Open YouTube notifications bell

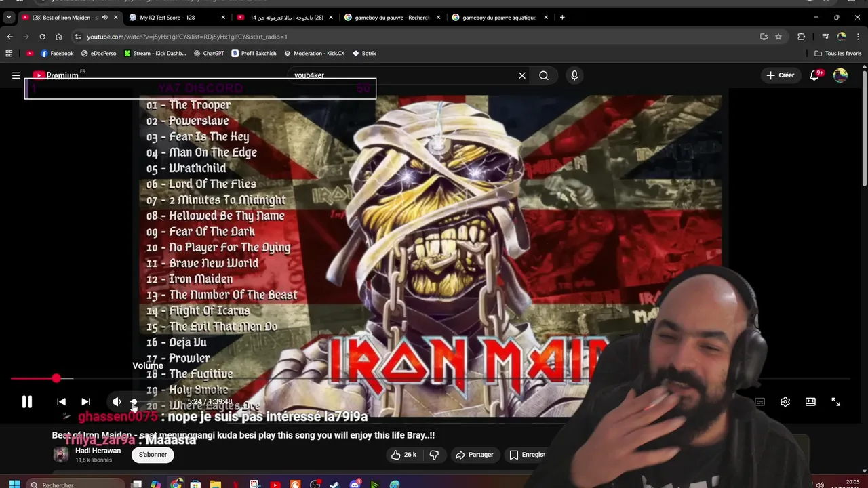click(815, 75)
